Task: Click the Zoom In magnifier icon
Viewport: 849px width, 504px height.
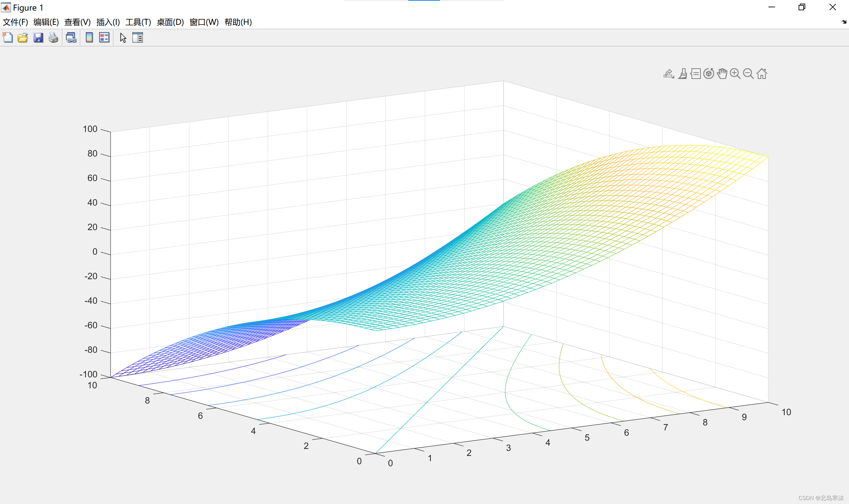Action: point(735,74)
